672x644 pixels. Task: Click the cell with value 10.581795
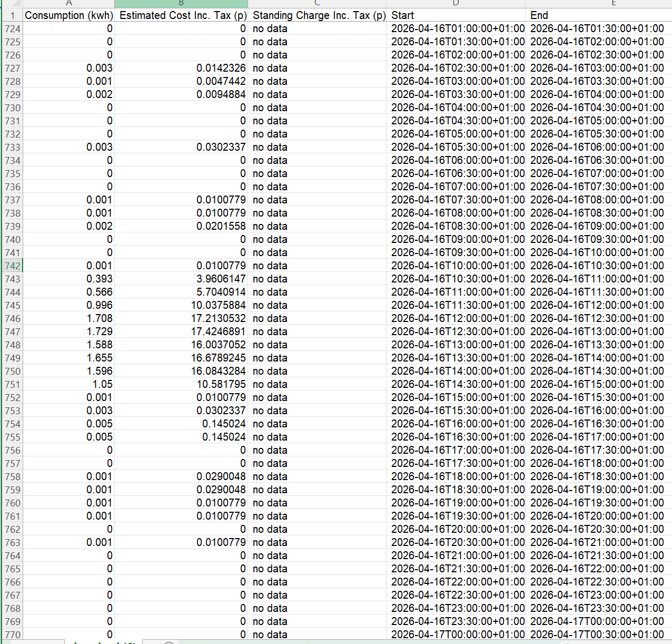coord(181,384)
